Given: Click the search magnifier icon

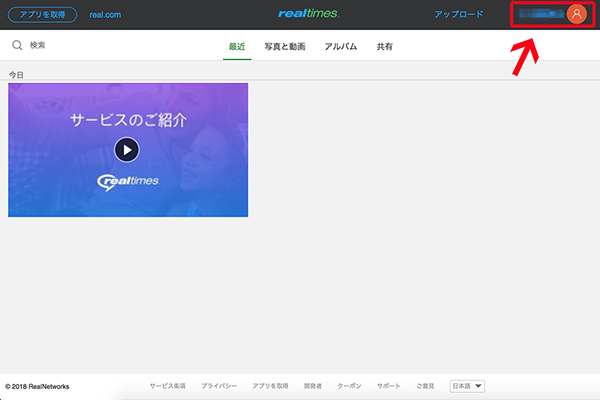Looking at the screenshot, I should [17, 45].
